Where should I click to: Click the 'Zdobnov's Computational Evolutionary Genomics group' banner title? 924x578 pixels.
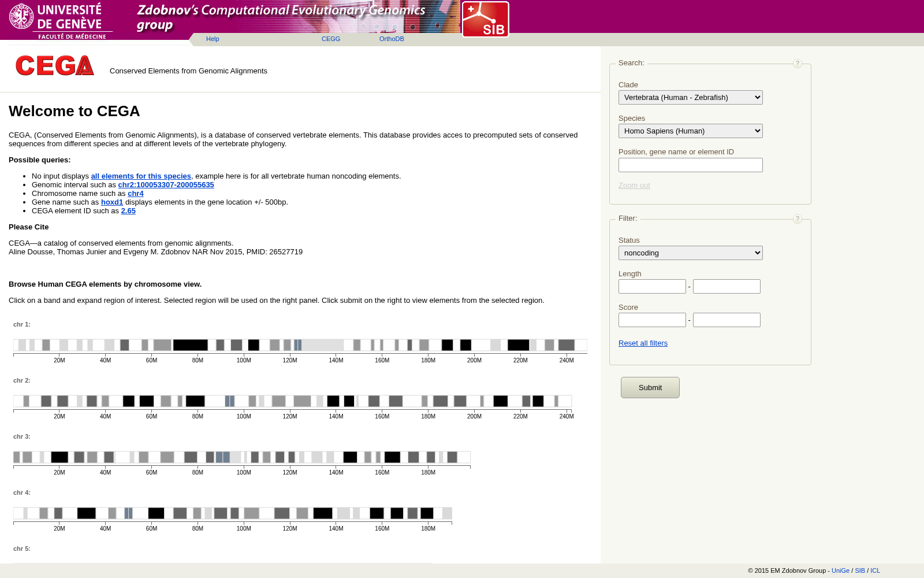[x=281, y=17]
